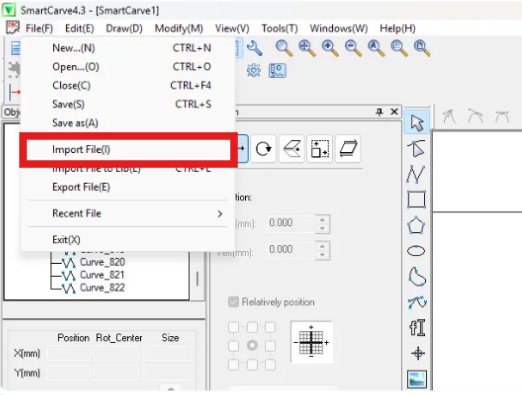Viewport: 522px width, 395px height.
Task: Click the zoom to grid magnifier icon
Action: [x=399, y=48]
